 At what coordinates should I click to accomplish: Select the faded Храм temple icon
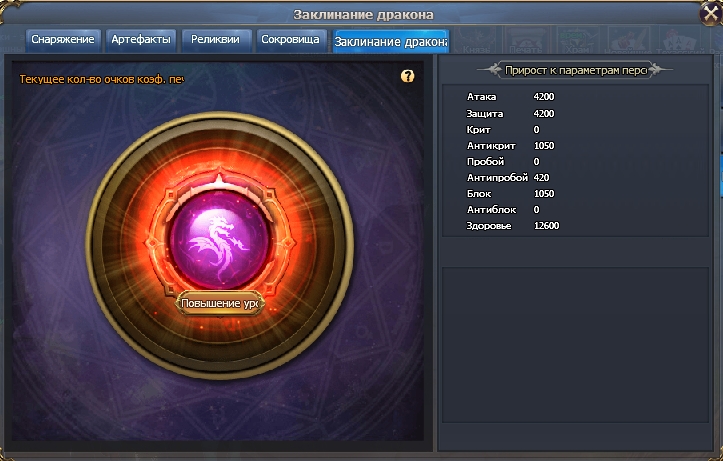[578, 40]
